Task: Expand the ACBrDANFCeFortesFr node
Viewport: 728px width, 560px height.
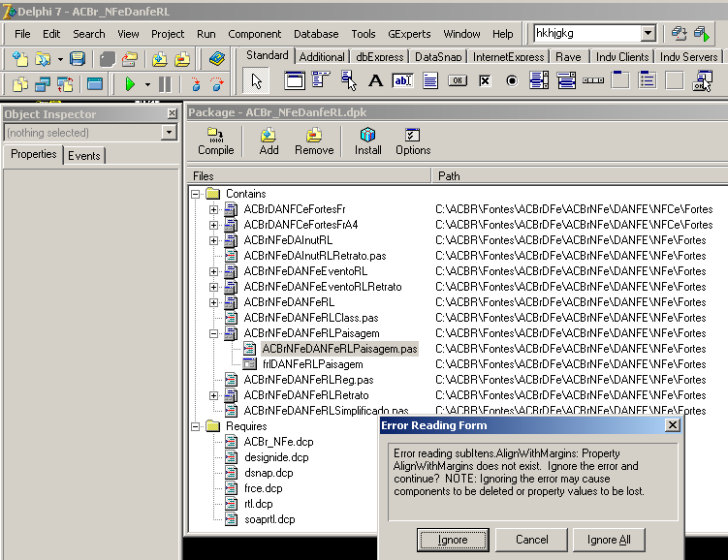Action: (x=213, y=209)
